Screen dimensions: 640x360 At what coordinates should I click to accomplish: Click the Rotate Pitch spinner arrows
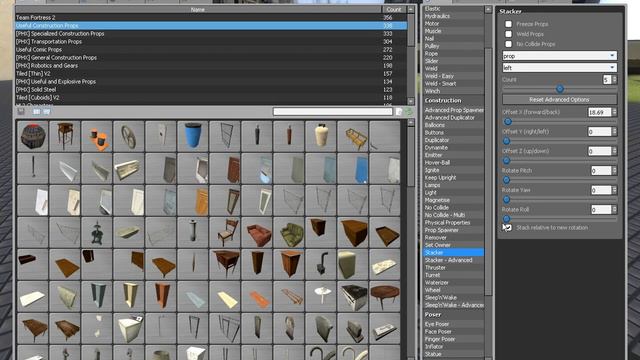click(x=614, y=171)
